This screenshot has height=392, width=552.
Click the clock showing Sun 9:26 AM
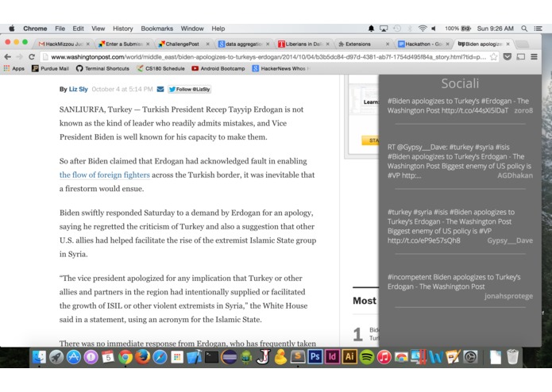[495, 29]
